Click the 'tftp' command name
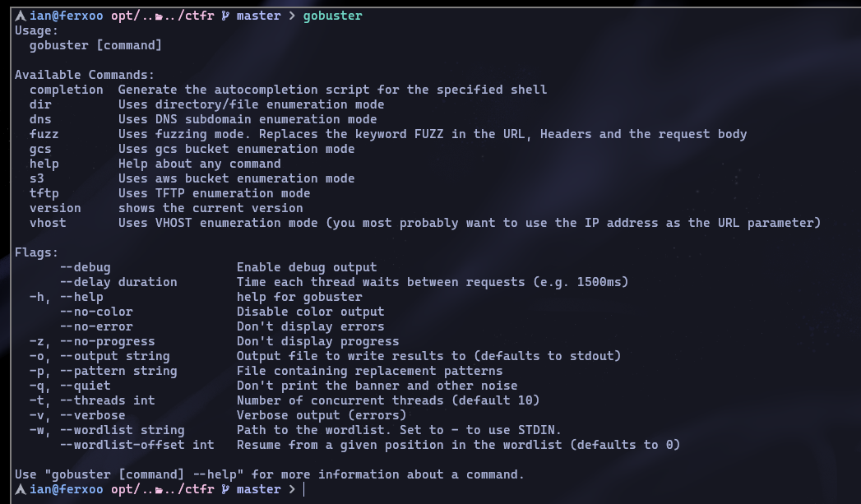This screenshot has height=504, width=861. click(x=44, y=193)
